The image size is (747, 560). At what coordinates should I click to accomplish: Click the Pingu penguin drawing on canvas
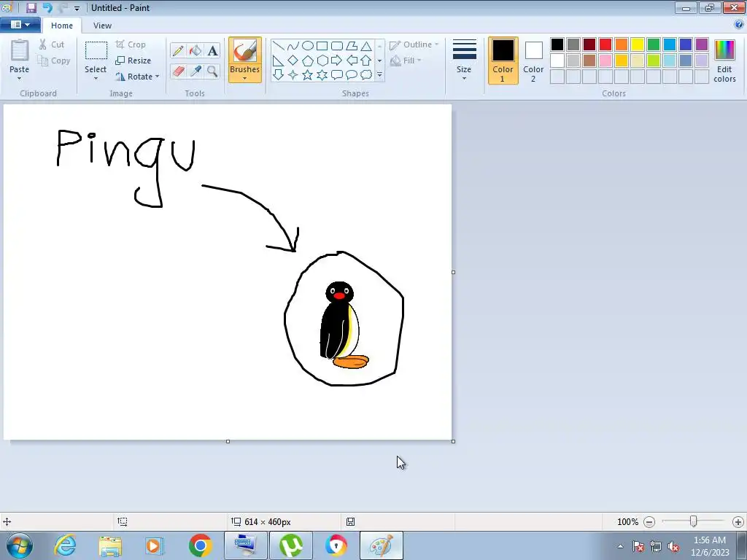click(343, 325)
